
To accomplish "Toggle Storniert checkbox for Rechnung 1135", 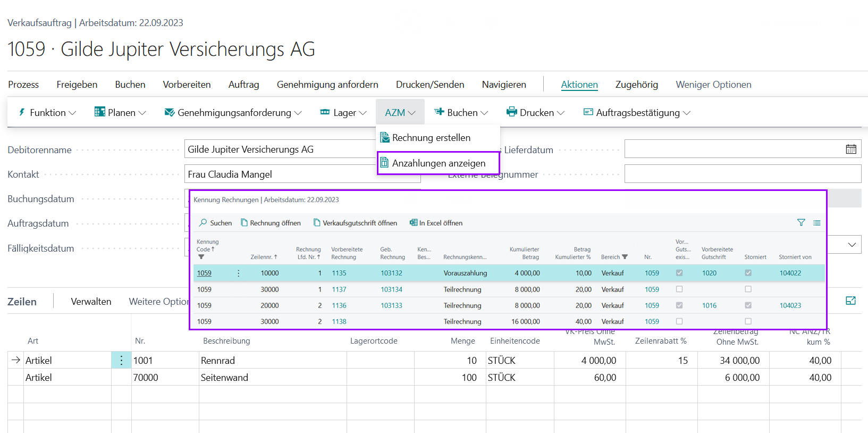I will coord(748,273).
